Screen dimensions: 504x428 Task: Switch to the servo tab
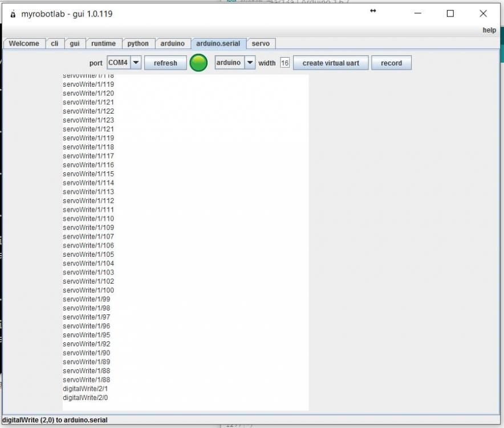click(261, 43)
